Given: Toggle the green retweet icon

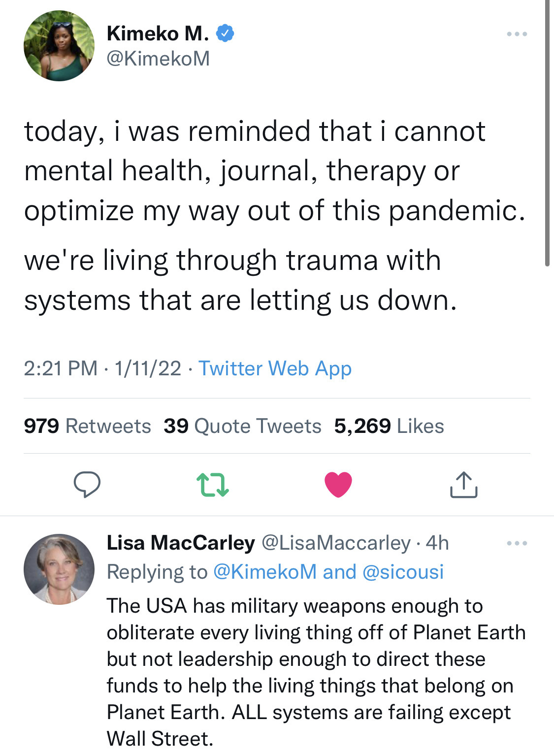Looking at the screenshot, I should tap(212, 485).
